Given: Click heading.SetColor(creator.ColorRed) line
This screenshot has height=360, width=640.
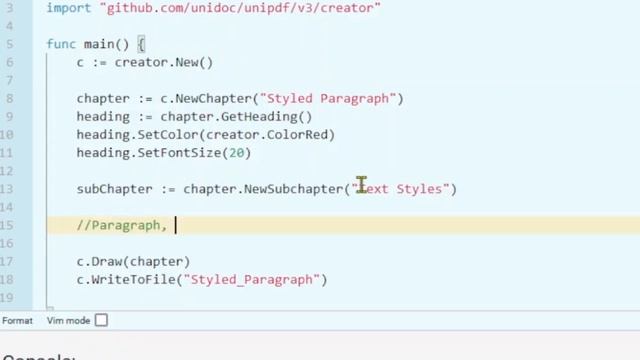Looking at the screenshot, I should (206, 135).
